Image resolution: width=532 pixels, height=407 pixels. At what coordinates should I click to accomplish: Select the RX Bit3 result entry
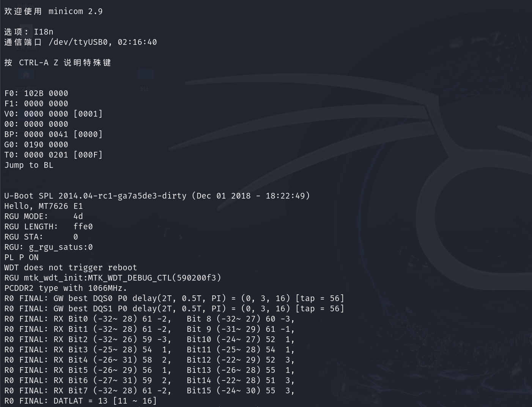pyautogui.click(x=112, y=350)
